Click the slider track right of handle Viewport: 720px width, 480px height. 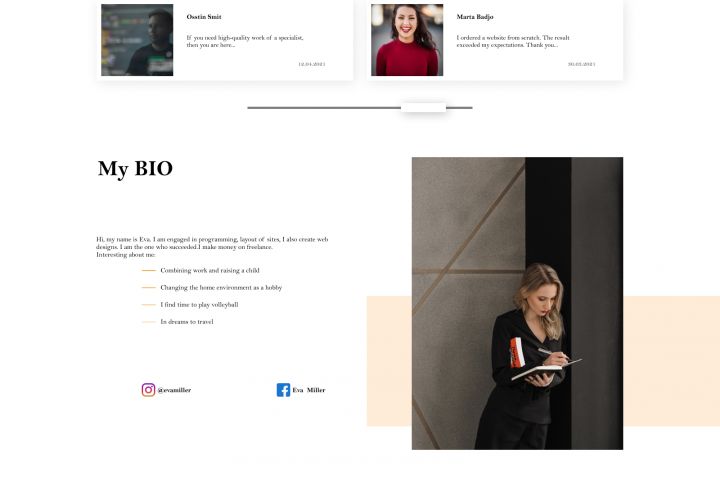click(x=459, y=107)
